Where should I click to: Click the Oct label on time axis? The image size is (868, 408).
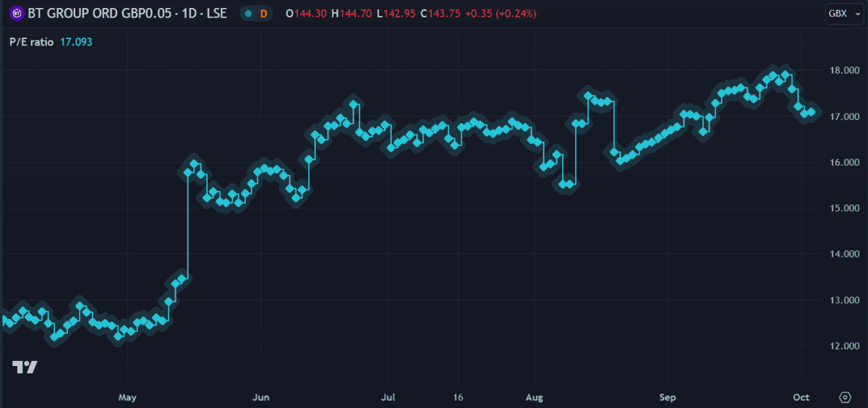coord(801,398)
